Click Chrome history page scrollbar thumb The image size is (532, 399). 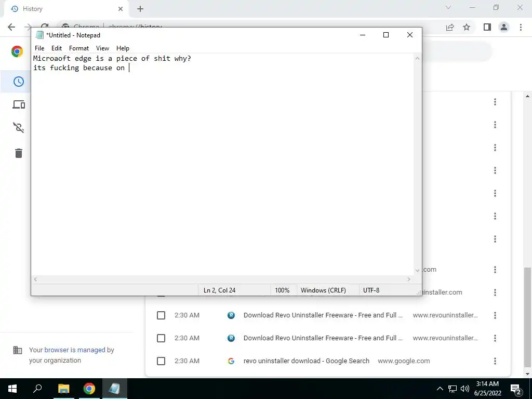[528, 317]
